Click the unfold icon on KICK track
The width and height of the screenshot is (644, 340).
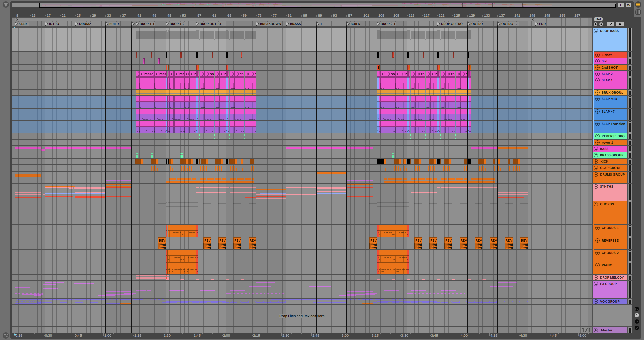click(596, 161)
